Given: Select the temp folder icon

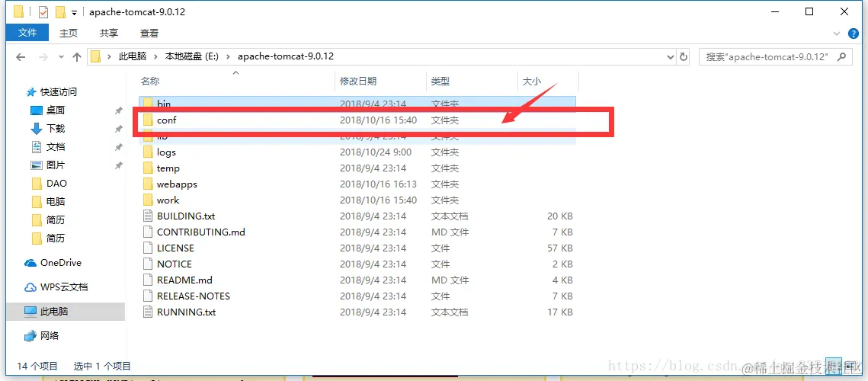Looking at the screenshot, I should [147, 168].
